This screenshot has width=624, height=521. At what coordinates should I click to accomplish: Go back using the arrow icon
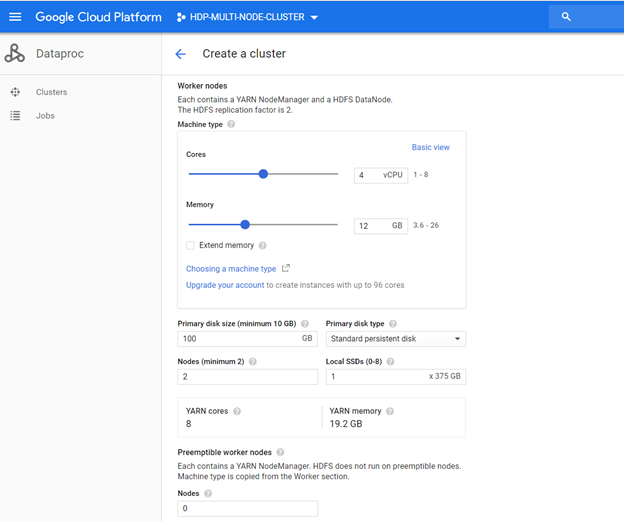(x=181, y=54)
